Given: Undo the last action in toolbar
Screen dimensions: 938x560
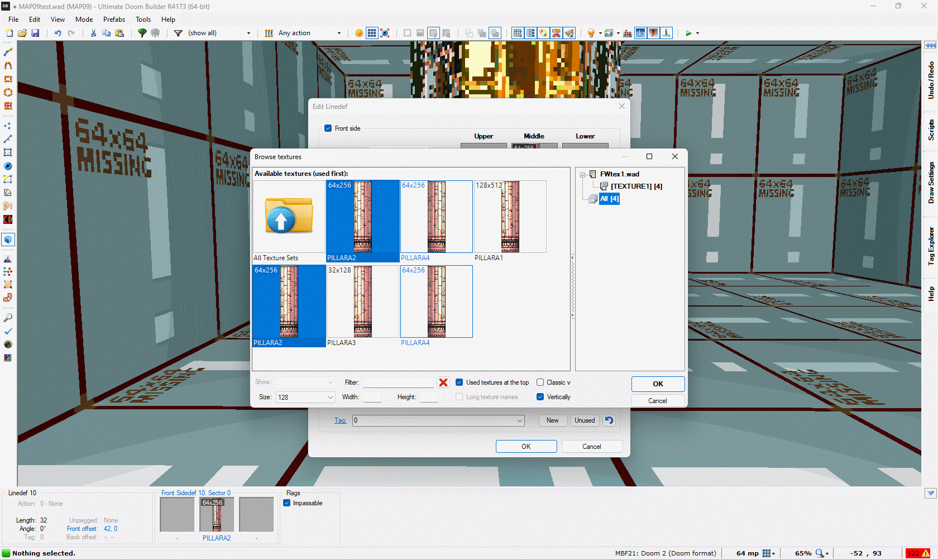Looking at the screenshot, I should 58,33.
